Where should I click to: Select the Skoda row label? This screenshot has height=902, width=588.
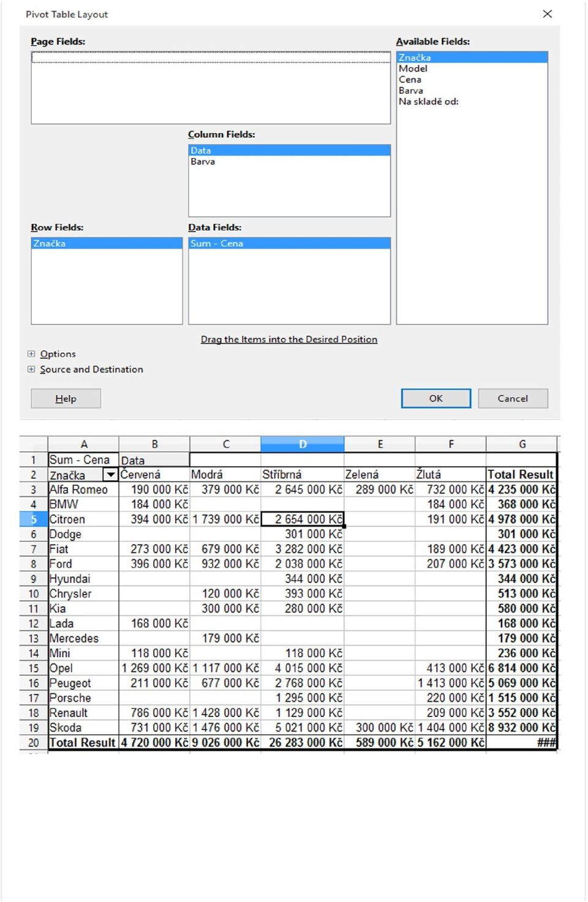[x=83, y=728]
